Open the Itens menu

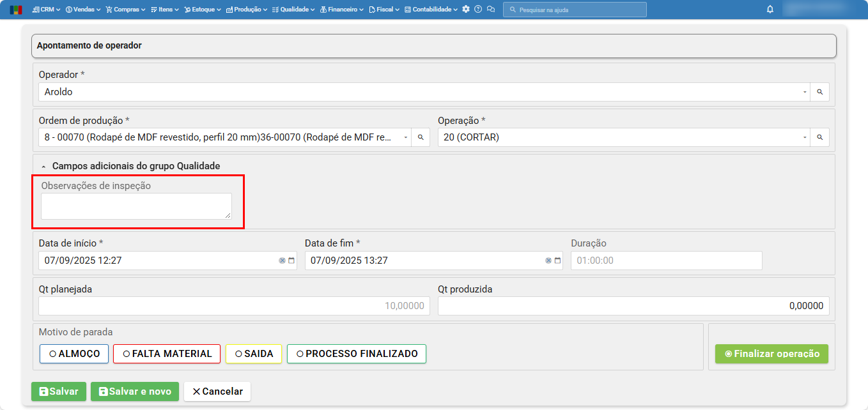click(164, 10)
